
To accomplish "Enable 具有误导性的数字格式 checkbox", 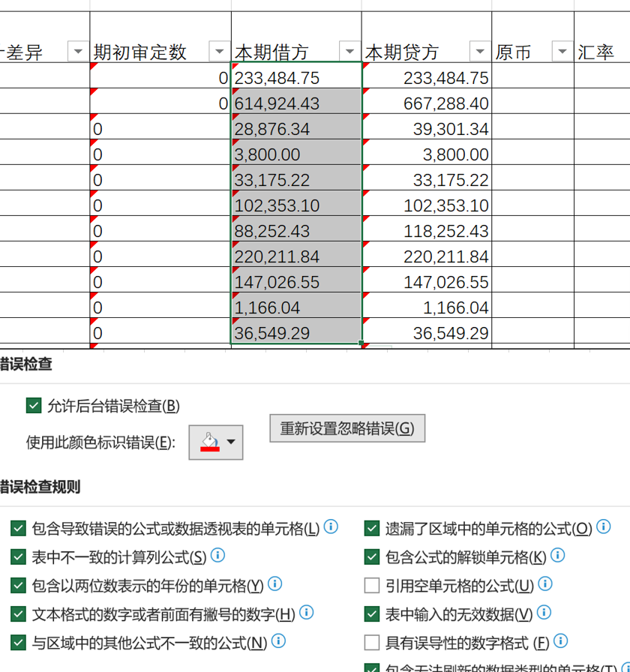I will point(372,643).
